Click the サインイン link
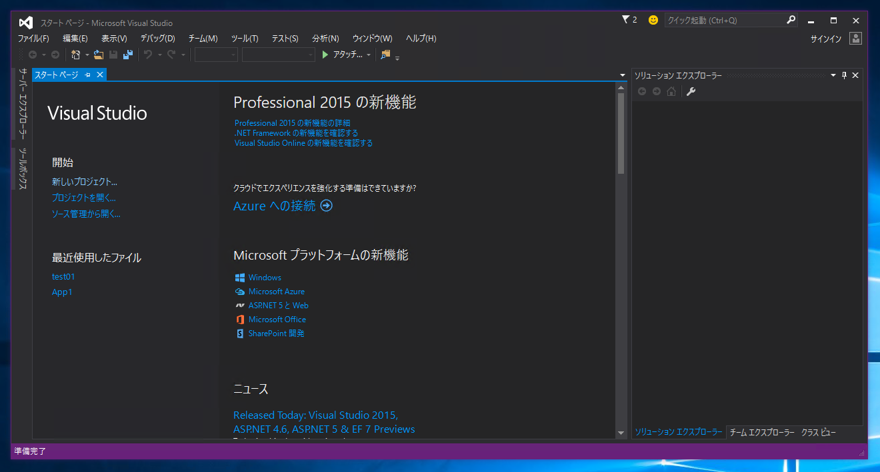The width and height of the screenshot is (880, 472). point(826,39)
